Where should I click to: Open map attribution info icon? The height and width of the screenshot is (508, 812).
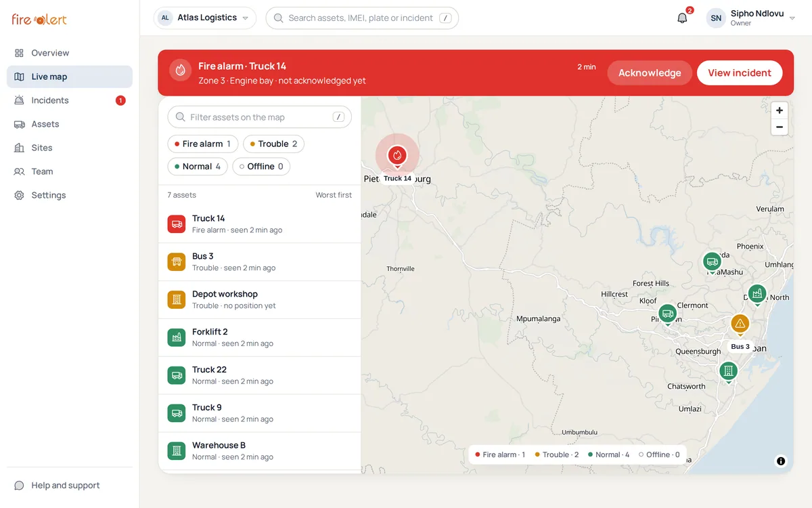pyautogui.click(x=781, y=461)
